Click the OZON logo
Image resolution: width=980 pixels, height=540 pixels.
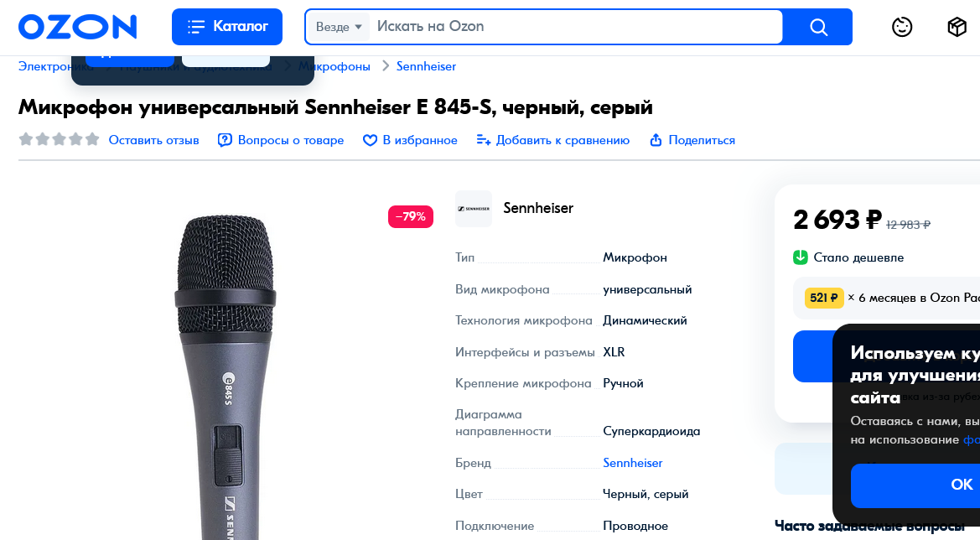pos(77,27)
